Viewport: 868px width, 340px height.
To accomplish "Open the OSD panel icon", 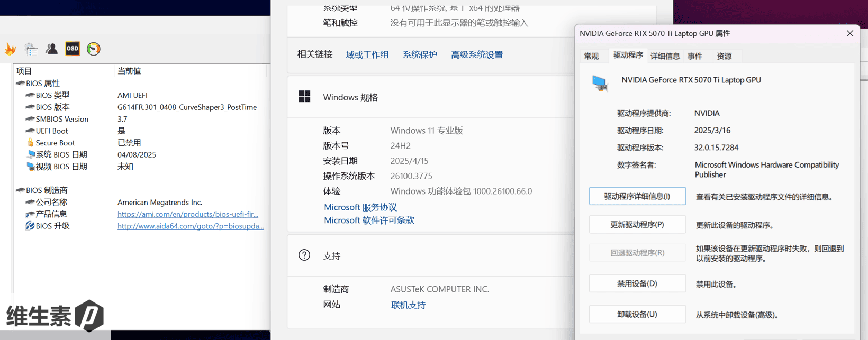I will click(73, 49).
